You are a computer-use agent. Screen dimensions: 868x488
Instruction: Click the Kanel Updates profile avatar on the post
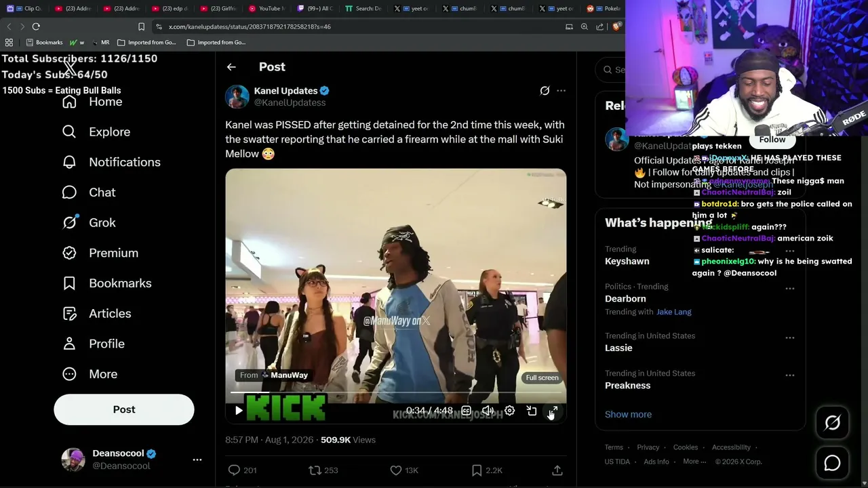click(237, 96)
